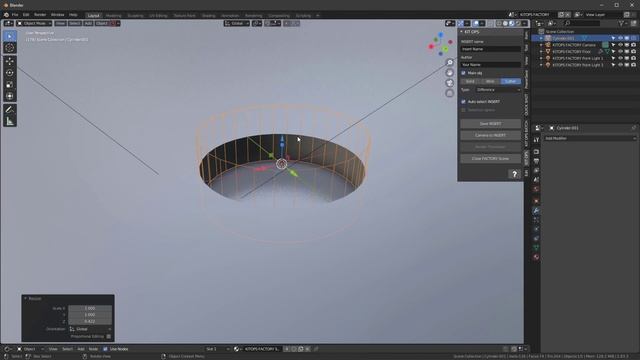Click the Blender logo menu icon
The width and height of the screenshot is (640, 360).
[6, 15]
